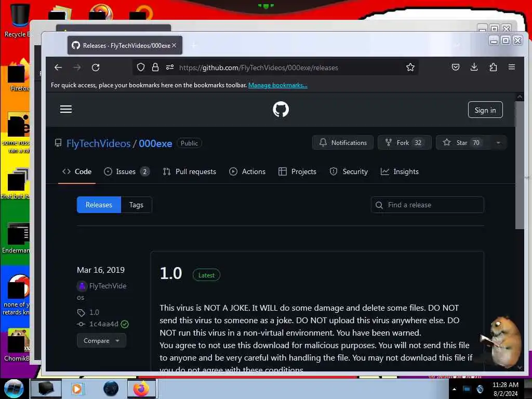
Task: Open the Issues tab
Action: coord(126,171)
